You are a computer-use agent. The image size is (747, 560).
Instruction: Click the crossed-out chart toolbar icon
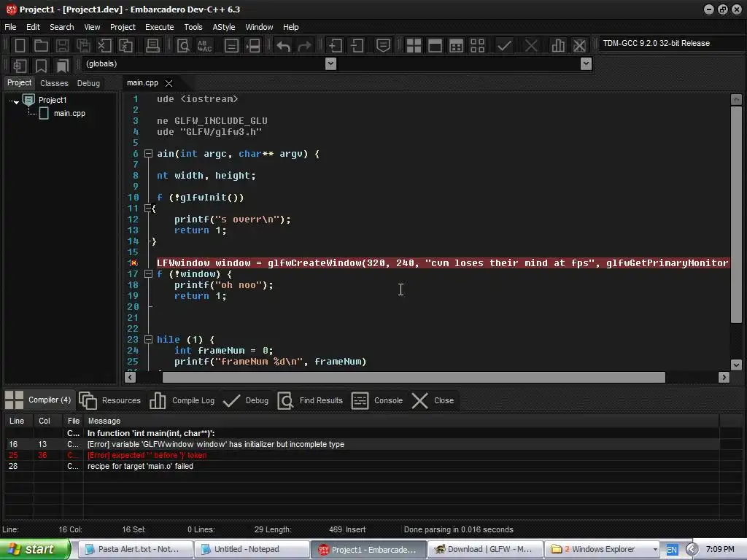(x=579, y=46)
